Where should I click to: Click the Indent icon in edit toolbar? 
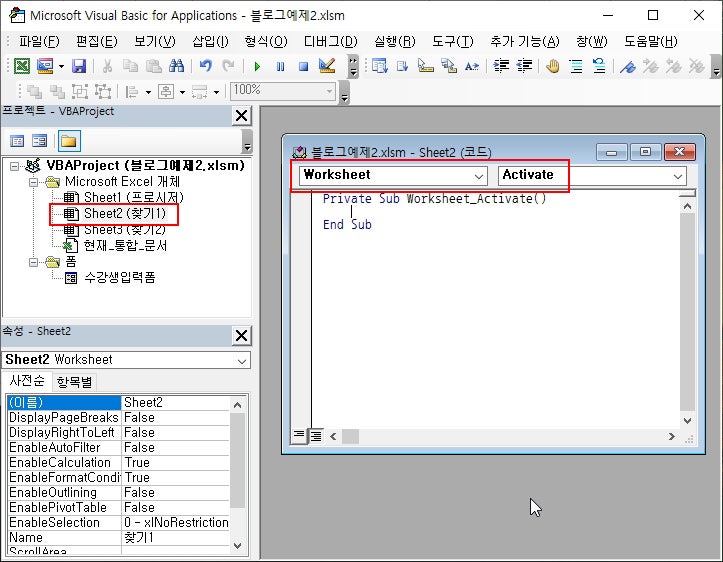(501, 66)
